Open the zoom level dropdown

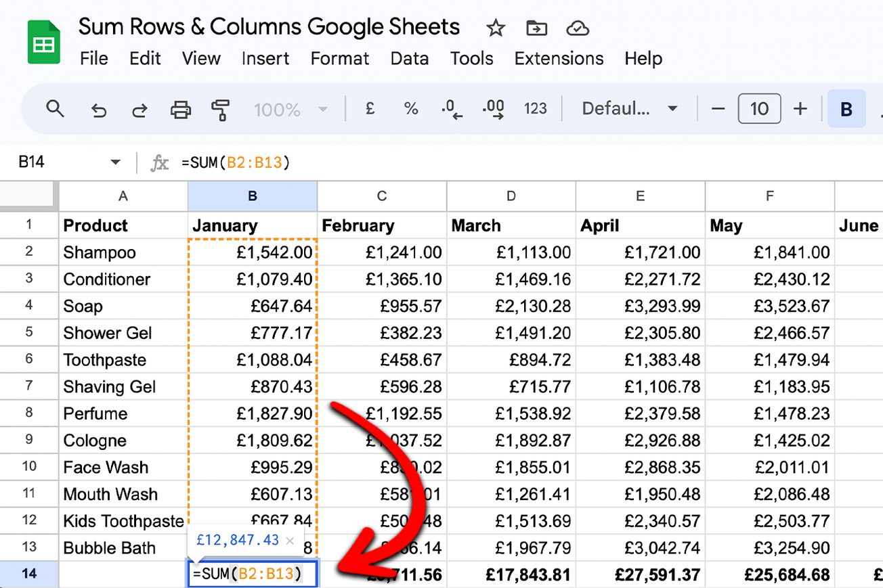(x=290, y=108)
